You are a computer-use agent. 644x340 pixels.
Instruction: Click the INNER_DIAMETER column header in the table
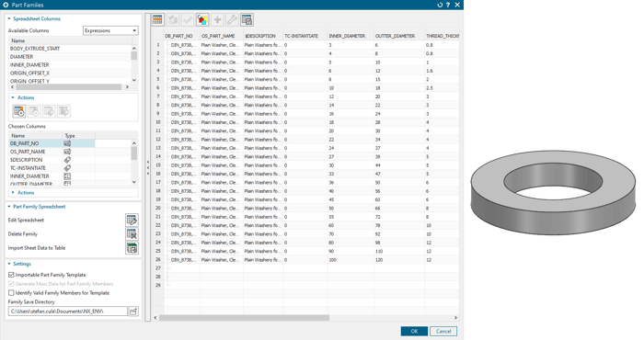351,36
